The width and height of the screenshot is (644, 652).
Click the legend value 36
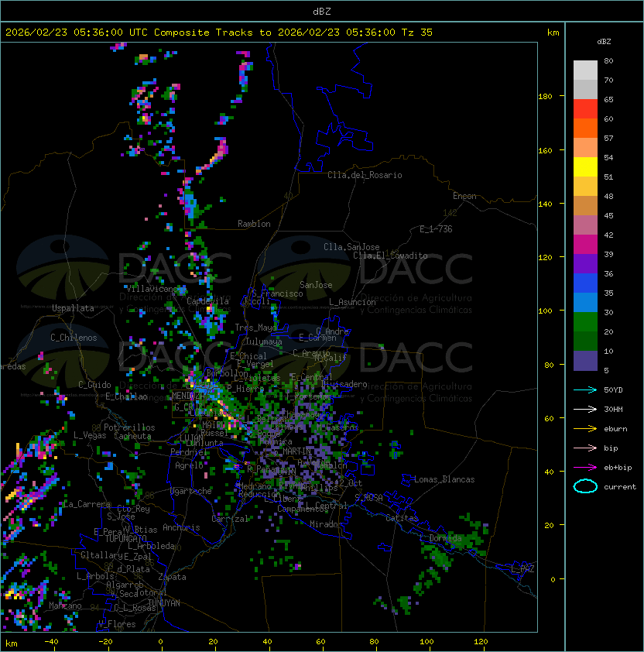tap(608, 273)
